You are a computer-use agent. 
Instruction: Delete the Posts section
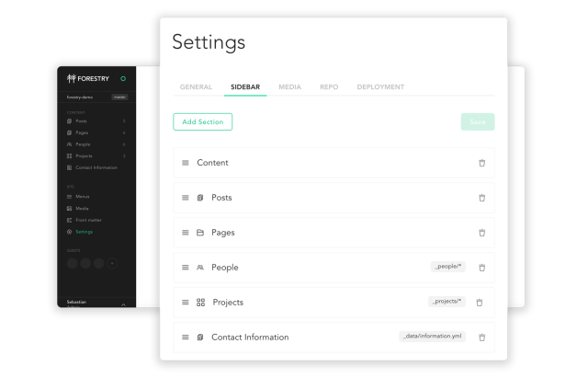click(481, 198)
